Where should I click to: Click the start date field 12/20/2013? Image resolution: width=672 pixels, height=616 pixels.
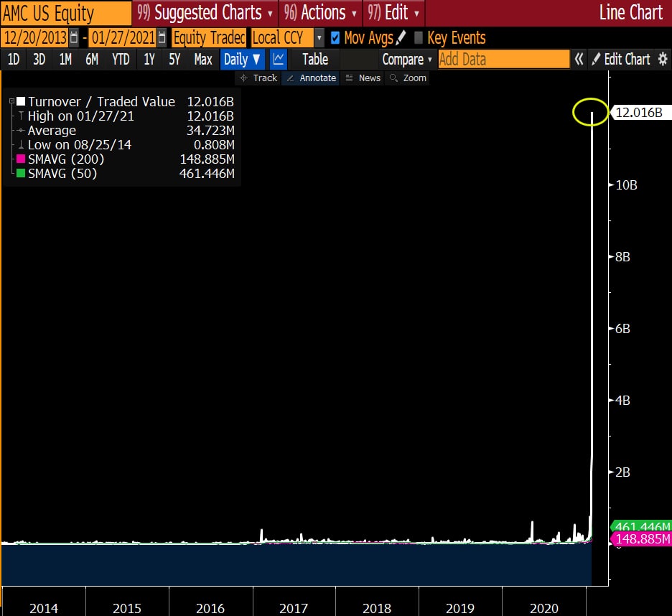(x=35, y=38)
